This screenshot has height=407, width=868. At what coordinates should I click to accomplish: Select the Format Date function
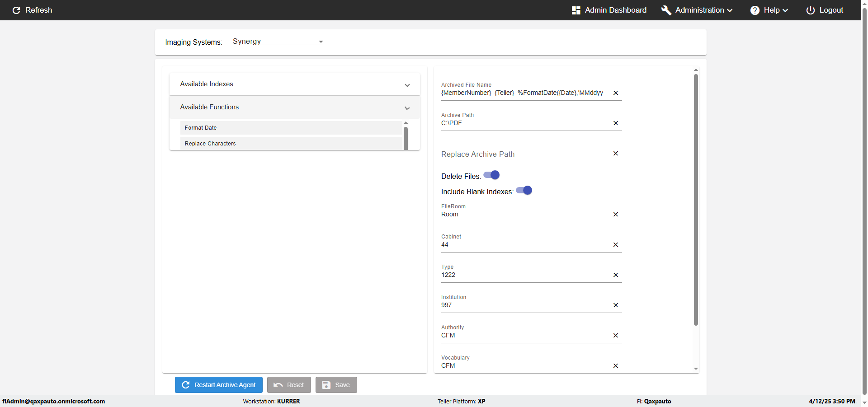tap(291, 128)
